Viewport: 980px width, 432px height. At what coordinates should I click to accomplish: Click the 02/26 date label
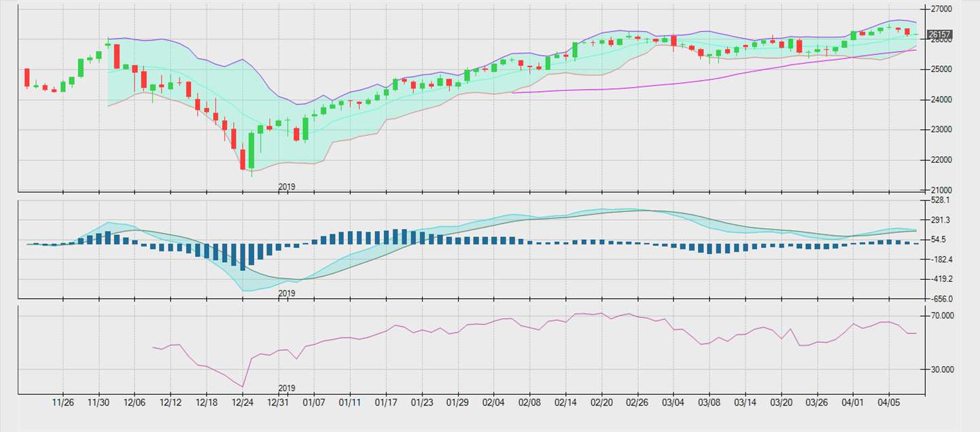coord(637,401)
